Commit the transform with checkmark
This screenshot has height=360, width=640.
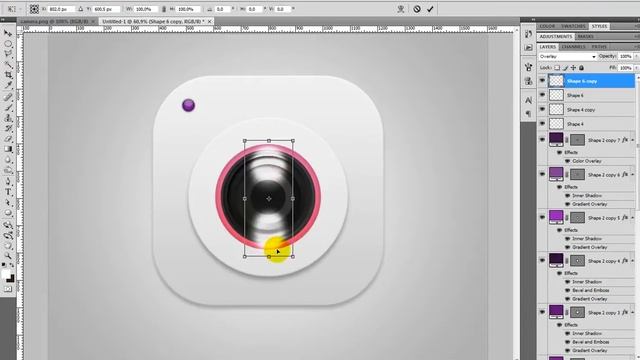point(430,9)
